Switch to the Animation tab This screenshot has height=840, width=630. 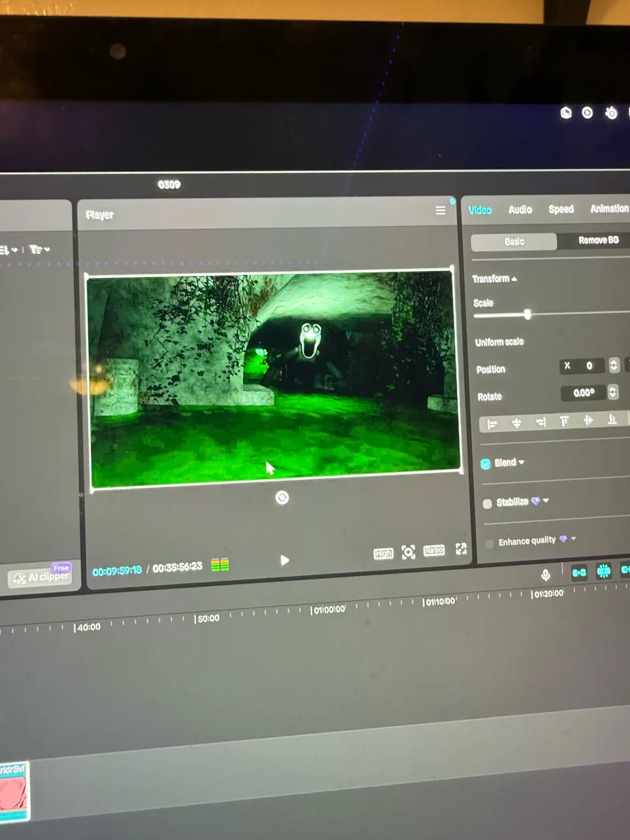pyautogui.click(x=609, y=209)
